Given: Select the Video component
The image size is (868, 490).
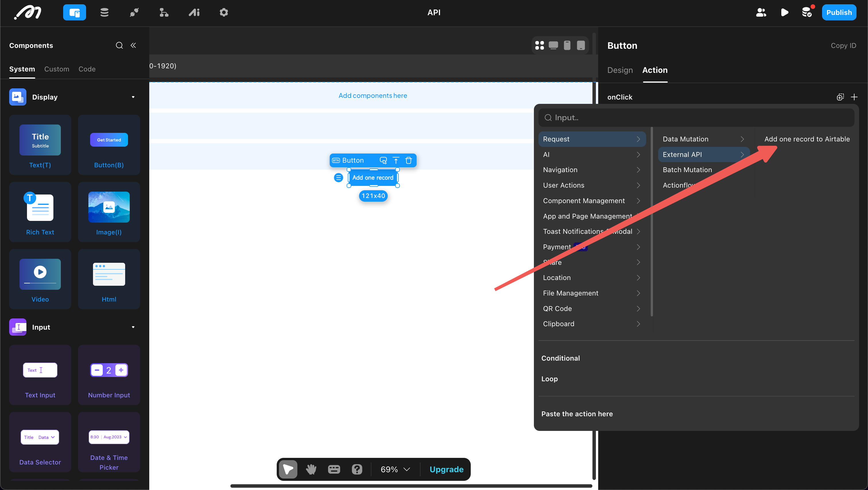Looking at the screenshot, I should (x=40, y=279).
